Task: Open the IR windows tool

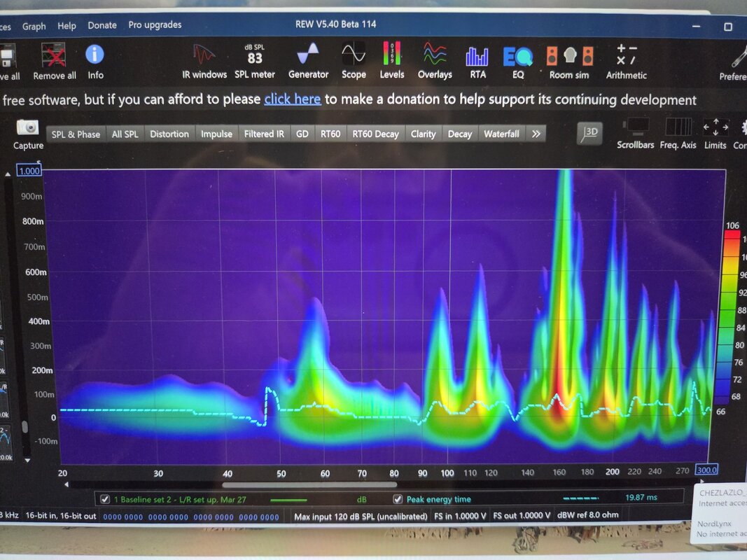Action: (x=204, y=61)
